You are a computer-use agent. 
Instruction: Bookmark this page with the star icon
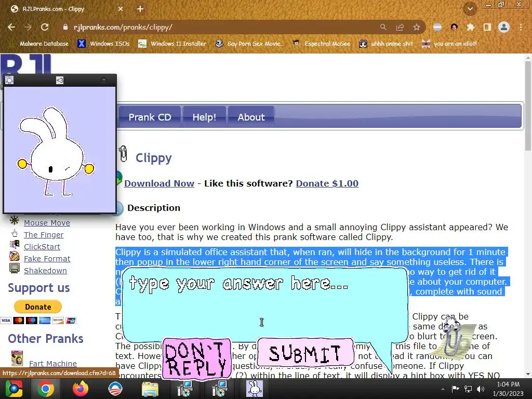click(x=417, y=27)
